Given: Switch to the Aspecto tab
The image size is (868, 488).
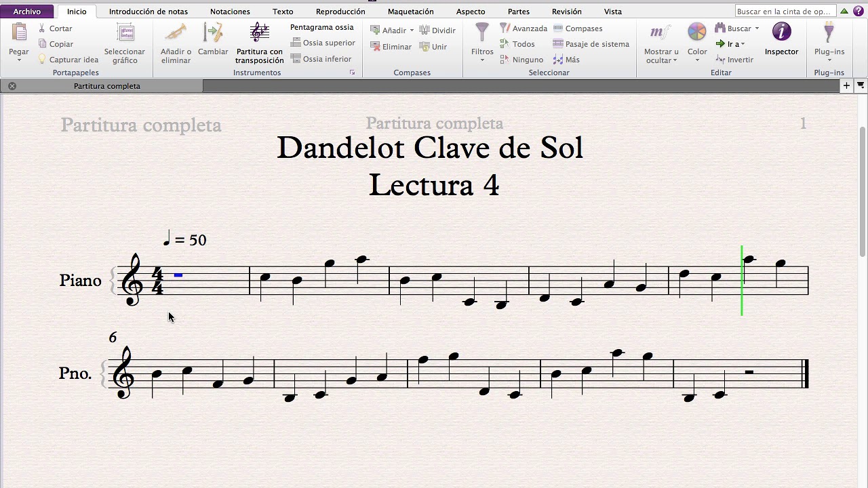Looking at the screenshot, I should 471,12.
